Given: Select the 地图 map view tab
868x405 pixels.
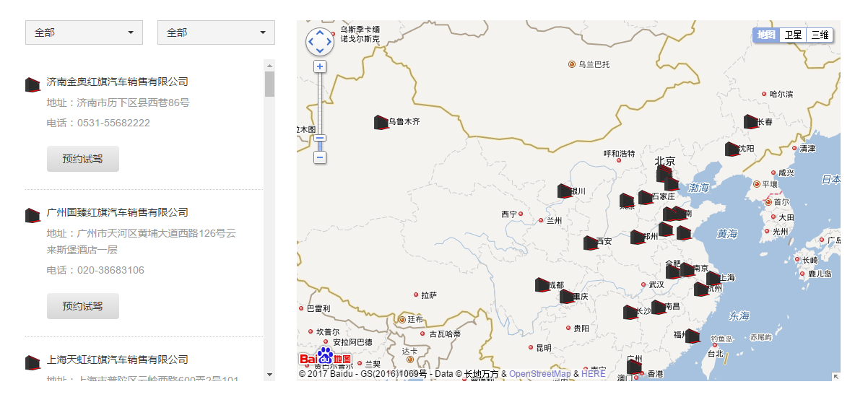Looking at the screenshot, I should click(766, 35).
